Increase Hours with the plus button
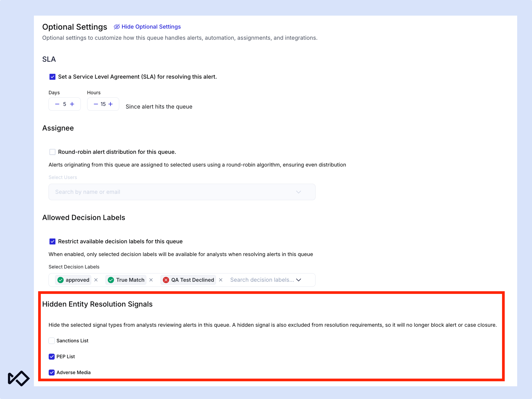The height and width of the screenshot is (399, 532). pyautogui.click(x=110, y=104)
